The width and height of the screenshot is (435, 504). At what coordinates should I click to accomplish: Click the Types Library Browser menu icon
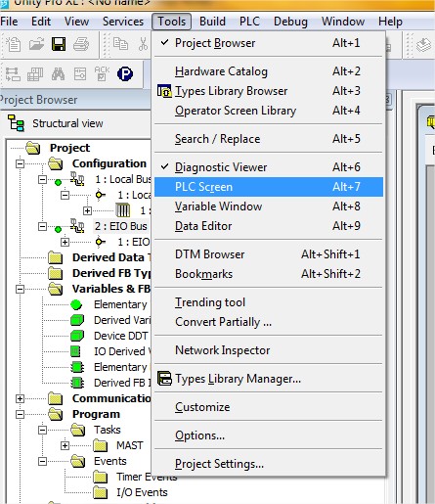coord(164,91)
